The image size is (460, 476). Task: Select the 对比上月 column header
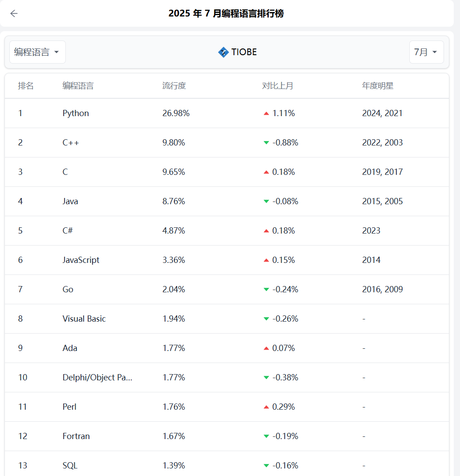pos(278,86)
